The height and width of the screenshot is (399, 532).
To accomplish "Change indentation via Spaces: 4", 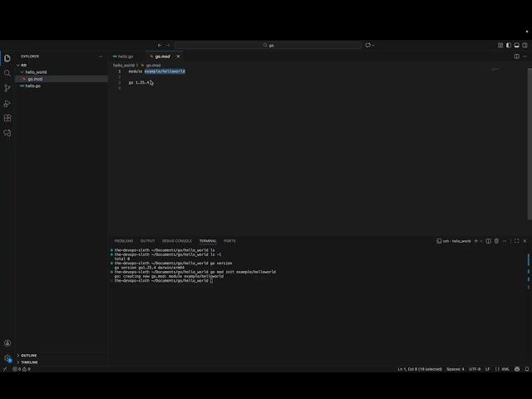I will pos(456,369).
